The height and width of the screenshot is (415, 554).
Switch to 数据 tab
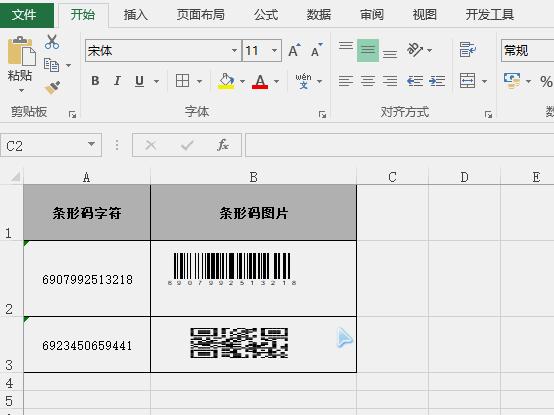click(x=319, y=15)
